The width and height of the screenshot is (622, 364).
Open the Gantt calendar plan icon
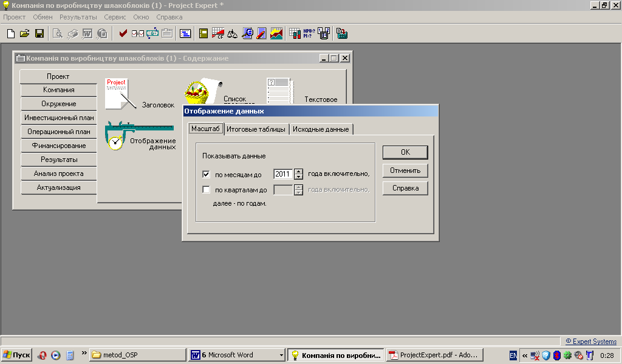tap(185, 33)
